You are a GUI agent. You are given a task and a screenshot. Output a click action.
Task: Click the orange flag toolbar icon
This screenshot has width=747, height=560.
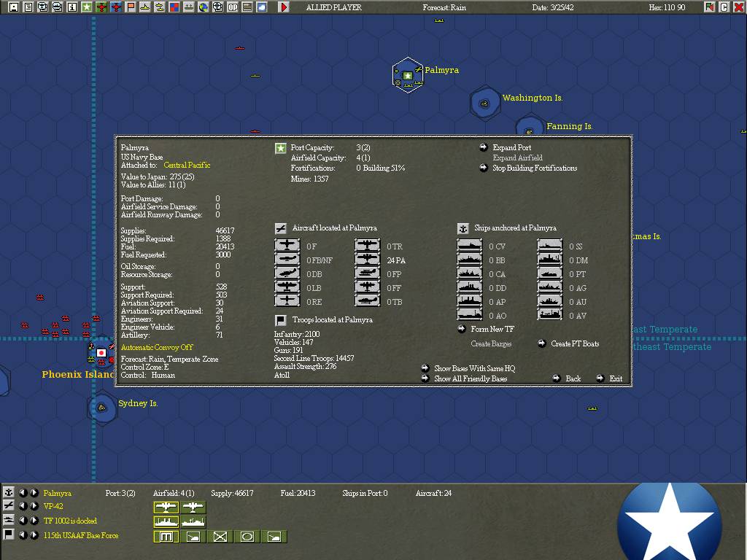click(131, 7)
